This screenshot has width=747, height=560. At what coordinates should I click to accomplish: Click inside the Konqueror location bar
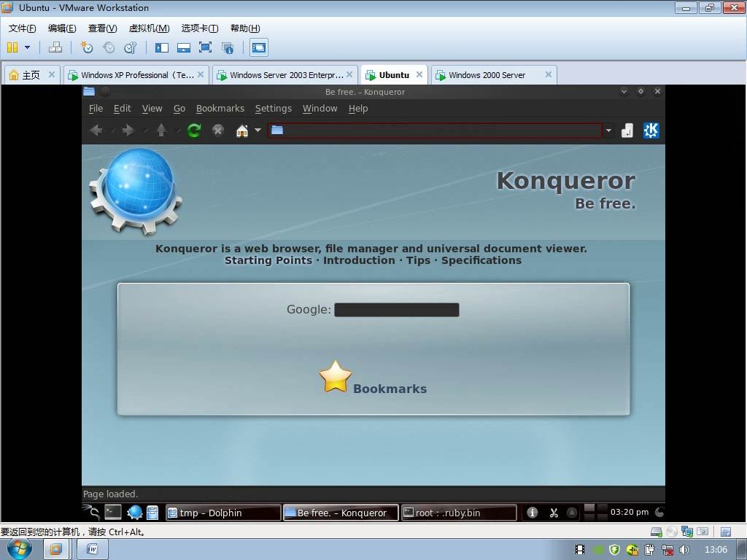(x=435, y=130)
